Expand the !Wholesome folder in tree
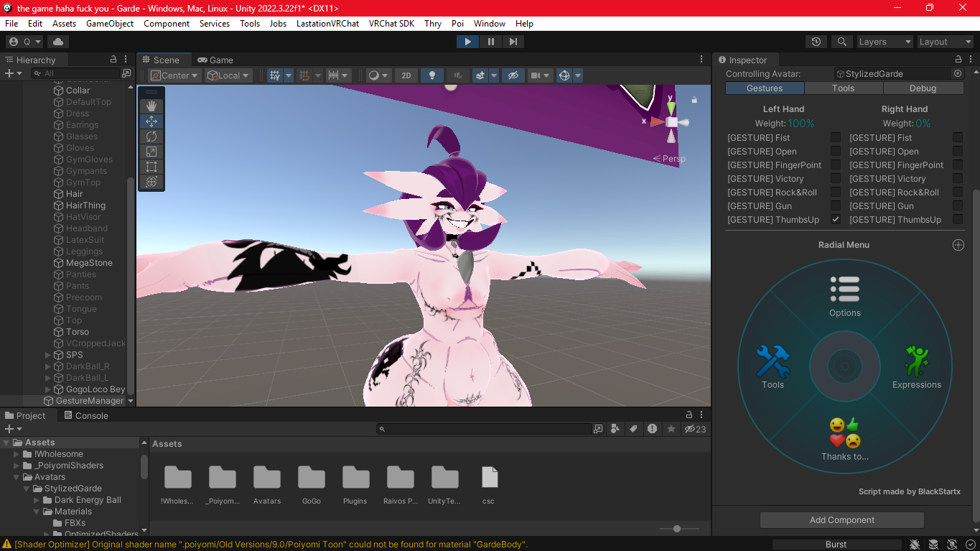 (x=17, y=454)
